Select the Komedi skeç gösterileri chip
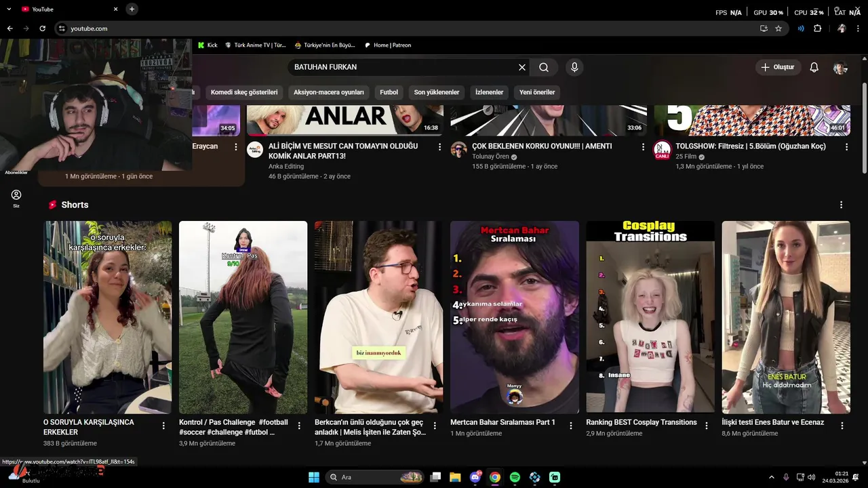868x488 pixels. pos(244,92)
